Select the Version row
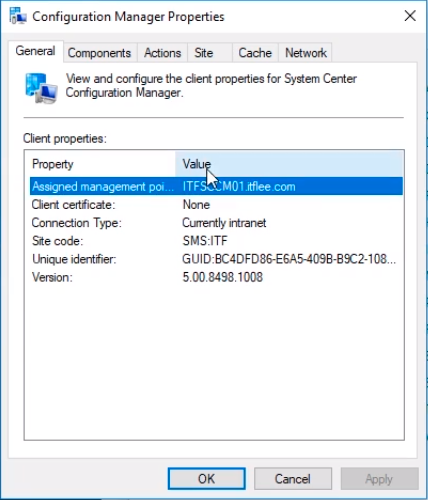This screenshot has height=500, width=428. (216, 277)
